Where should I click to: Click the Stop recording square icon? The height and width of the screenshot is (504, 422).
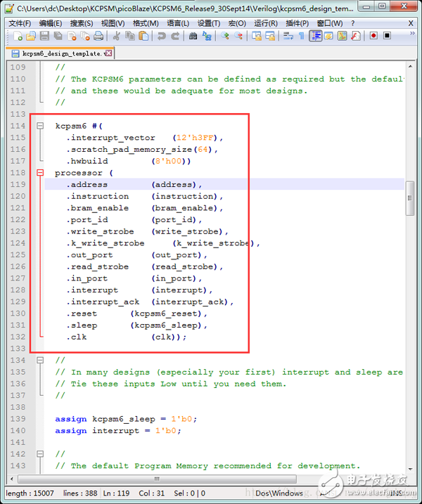(387, 36)
